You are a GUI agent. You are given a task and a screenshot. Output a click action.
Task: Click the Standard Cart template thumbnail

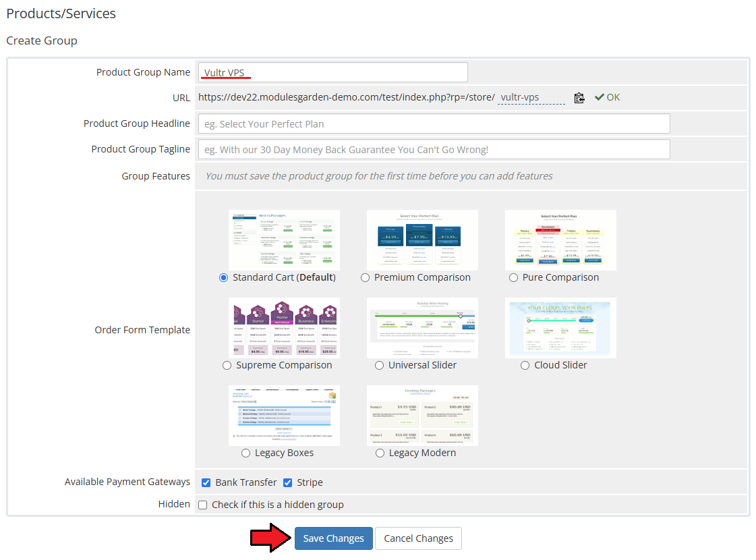click(x=284, y=240)
